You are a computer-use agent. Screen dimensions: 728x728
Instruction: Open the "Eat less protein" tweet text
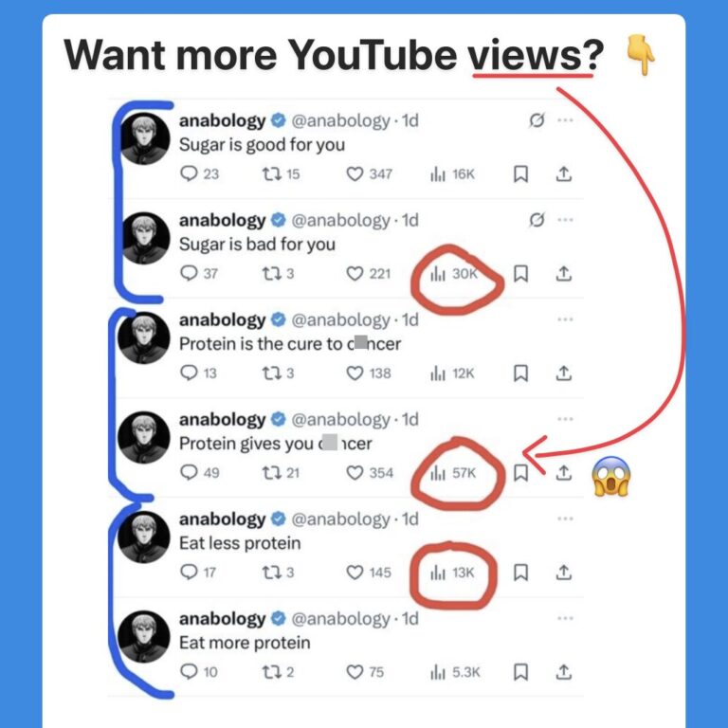[240, 543]
